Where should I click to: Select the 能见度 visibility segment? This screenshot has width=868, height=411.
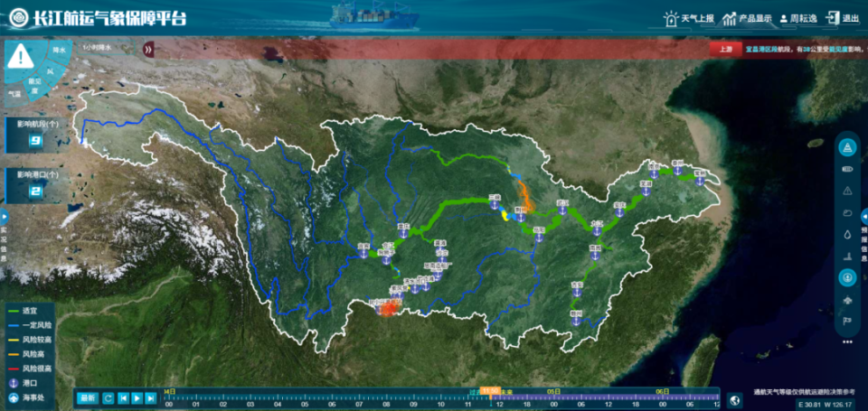coord(34,87)
